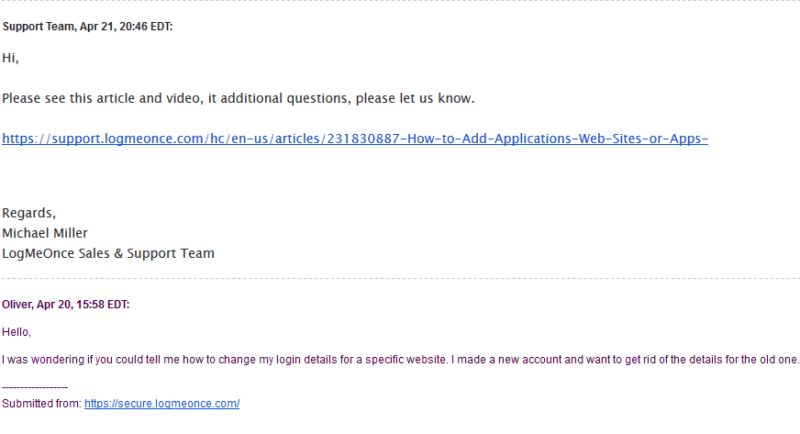Click the dashed separator between the two messages

click(x=400, y=278)
